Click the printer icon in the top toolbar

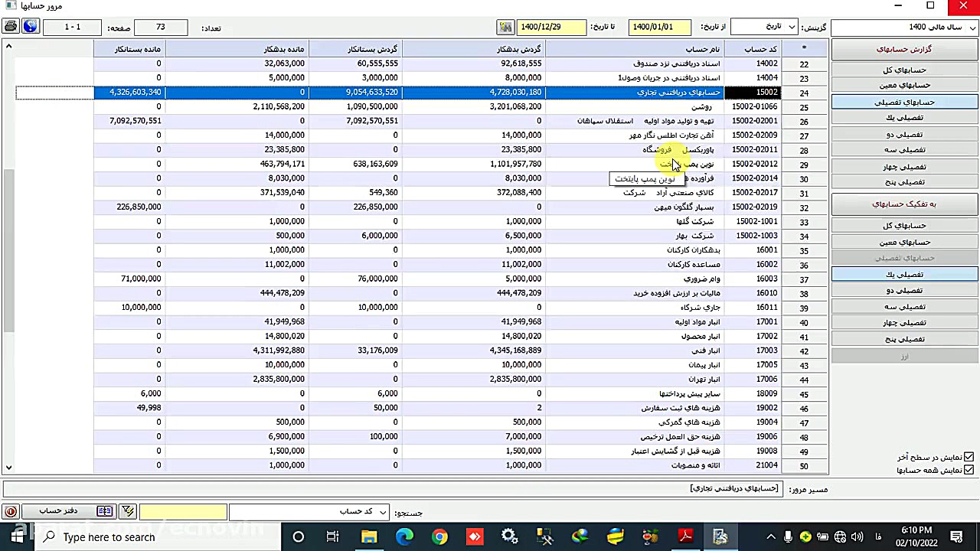tap(11, 27)
